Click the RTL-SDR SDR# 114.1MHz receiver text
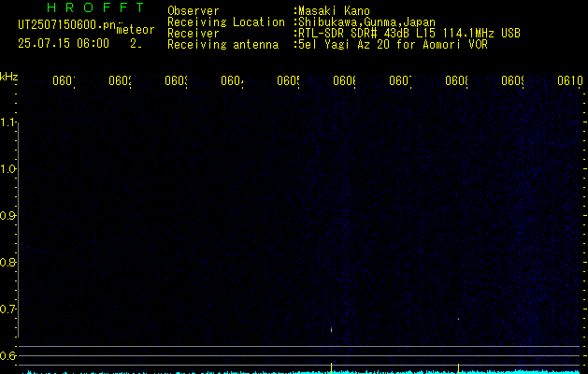Viewport: 588px width, 374px height. tap(409, 34)
